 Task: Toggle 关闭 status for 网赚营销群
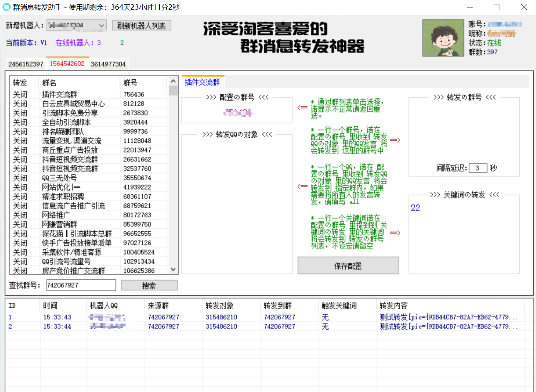click(x=20, y=224)
